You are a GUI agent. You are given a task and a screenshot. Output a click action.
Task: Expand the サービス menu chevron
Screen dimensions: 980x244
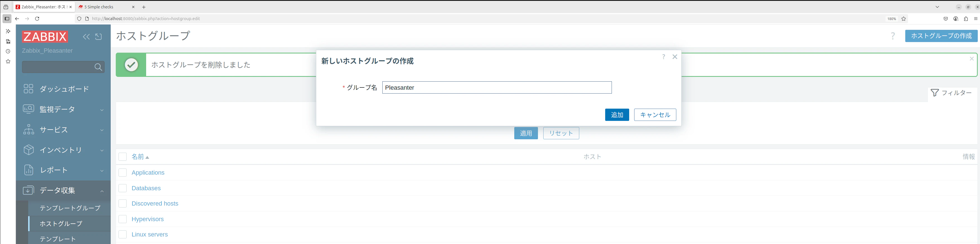(102, 130)
